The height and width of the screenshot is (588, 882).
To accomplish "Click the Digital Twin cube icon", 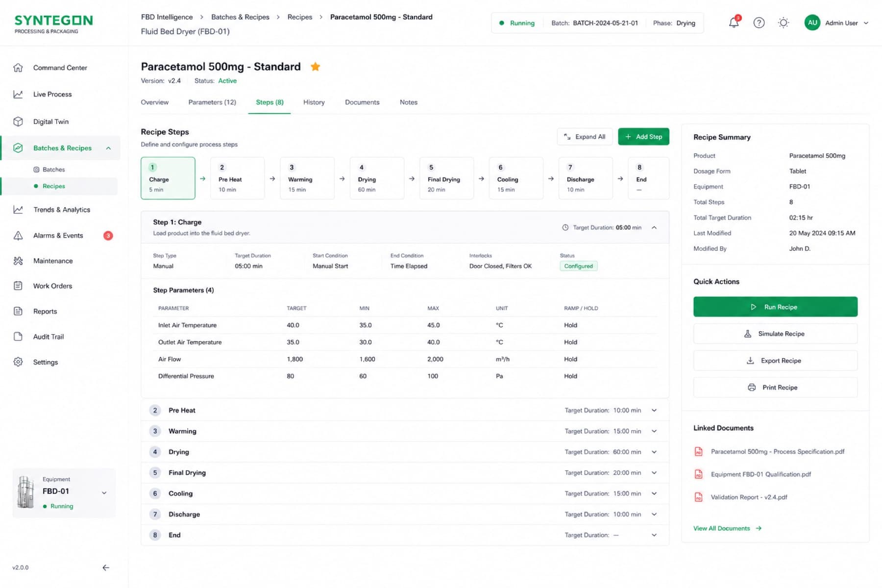I will (18, 122).
